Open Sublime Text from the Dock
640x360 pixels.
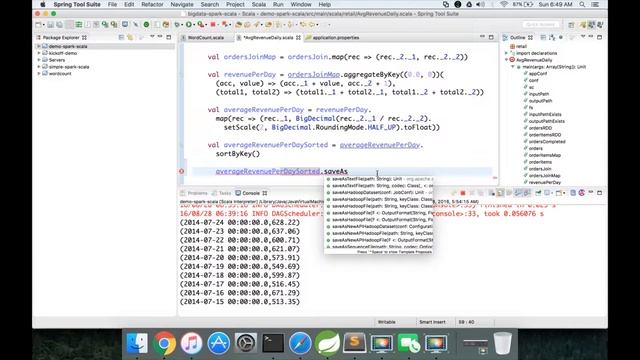coord(354,342)
